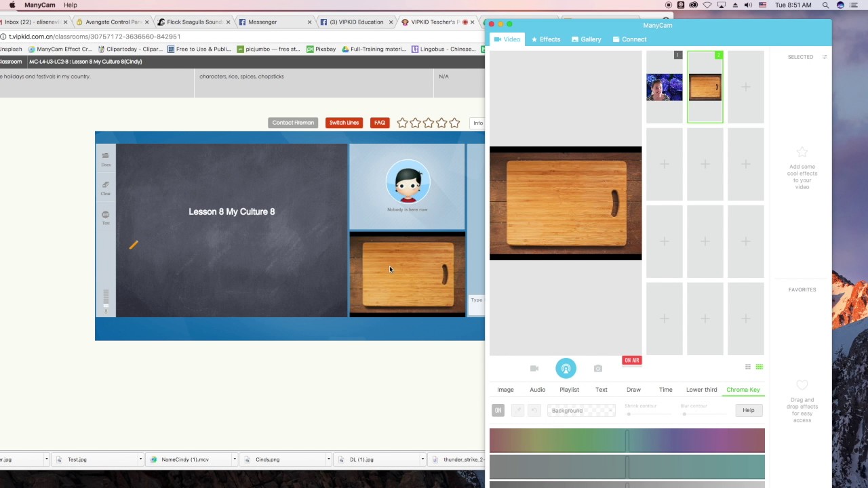Viewport: 868px width, 488px height.
Task: Select the Clear tool in classroom sidebar
Action: click(106, 188)
